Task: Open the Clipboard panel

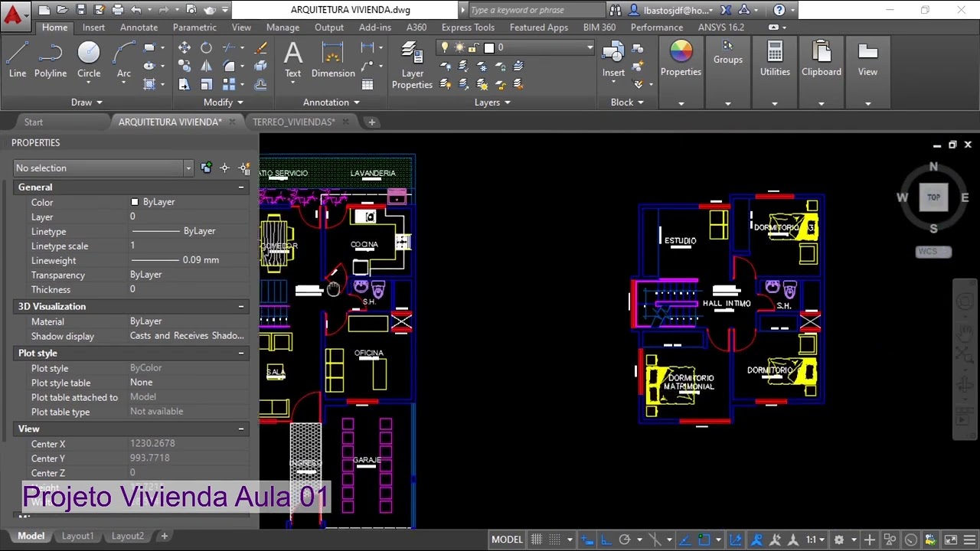Action: (822, 60)
